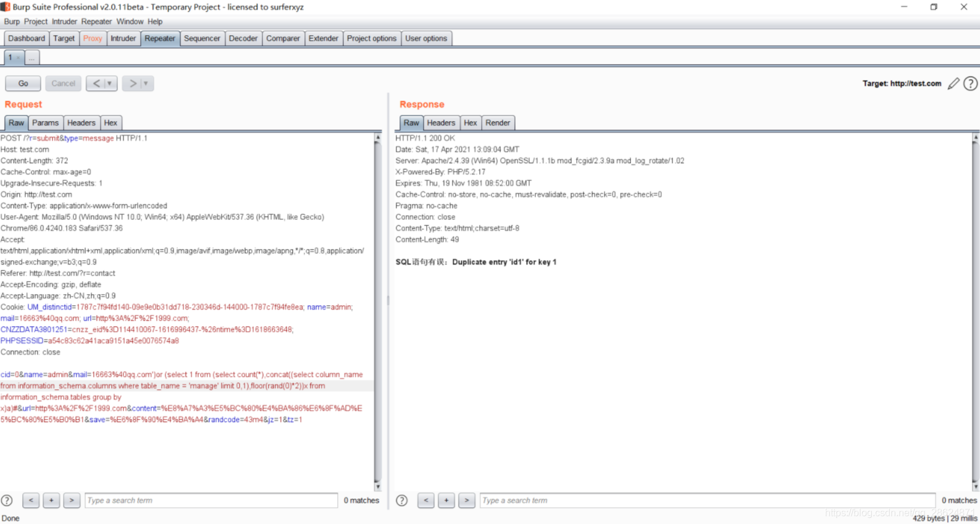
Task: Switch to the Proxy tab
Action: pos(93,38)
